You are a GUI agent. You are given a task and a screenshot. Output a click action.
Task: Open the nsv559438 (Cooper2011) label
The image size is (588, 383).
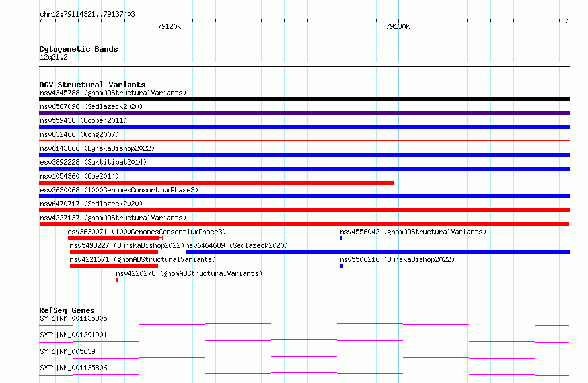[x=83, y=120]
